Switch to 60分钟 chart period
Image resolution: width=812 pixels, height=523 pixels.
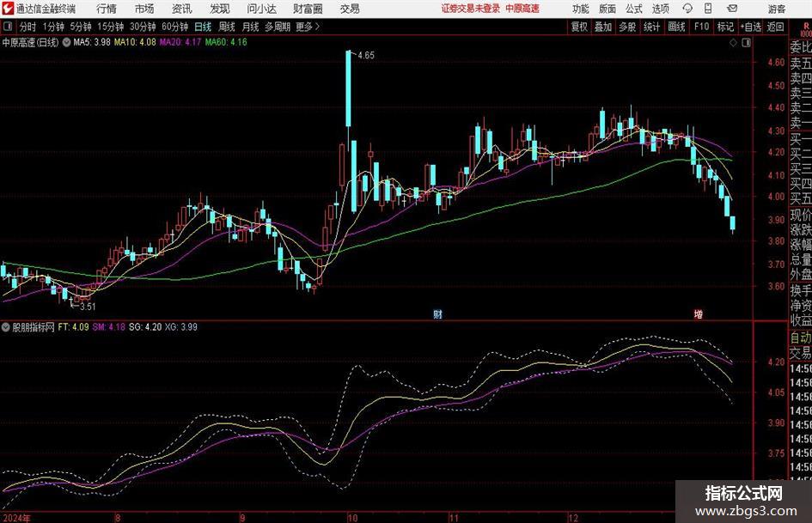coord(175,27)
